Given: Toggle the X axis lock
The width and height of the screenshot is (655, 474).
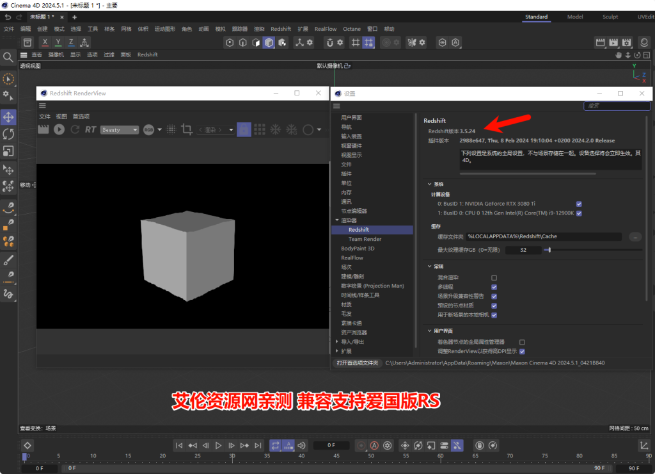Looking at the screenshot, I should click(45, 42).
